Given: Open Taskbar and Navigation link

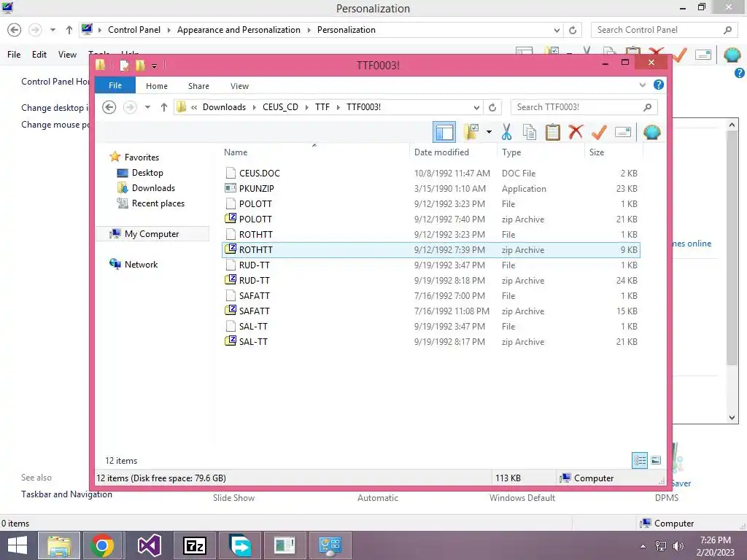Looking at the screenshot, I should coord(66,494).
